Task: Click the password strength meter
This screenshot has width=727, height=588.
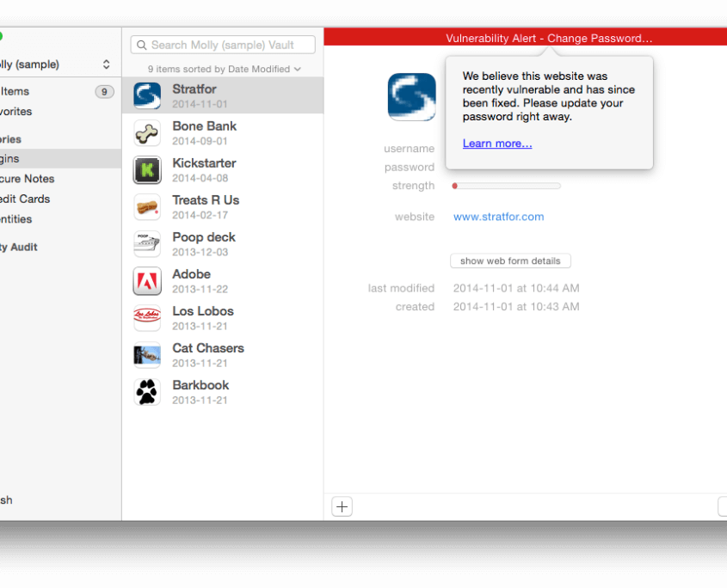Action: click(x=506, y=186)
